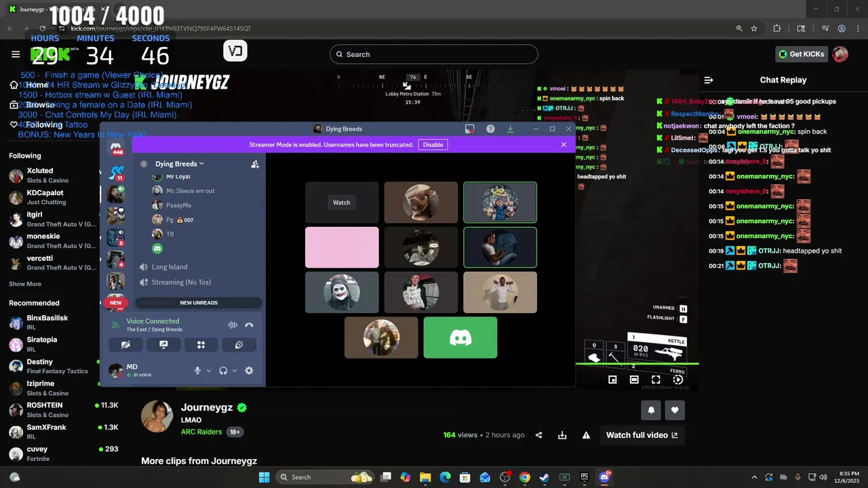The height and width of the screenshot is (488, 868).
Task: Select the pink participant tile
Action: 342,247
